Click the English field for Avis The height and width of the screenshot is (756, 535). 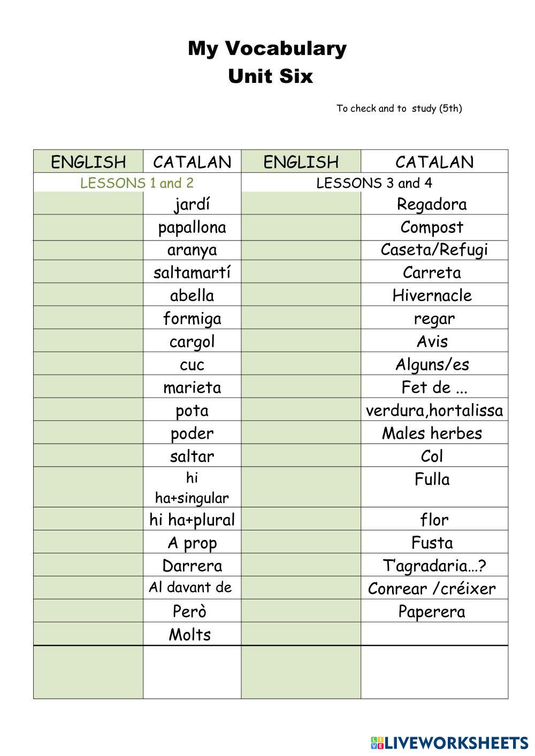coord(301,342)
